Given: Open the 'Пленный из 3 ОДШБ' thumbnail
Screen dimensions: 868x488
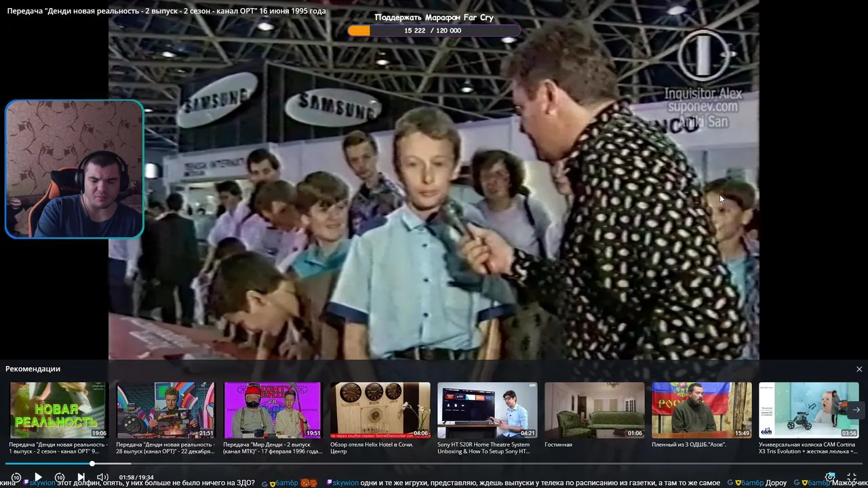Looking at the screenshot, I should [x=701, y=410].
